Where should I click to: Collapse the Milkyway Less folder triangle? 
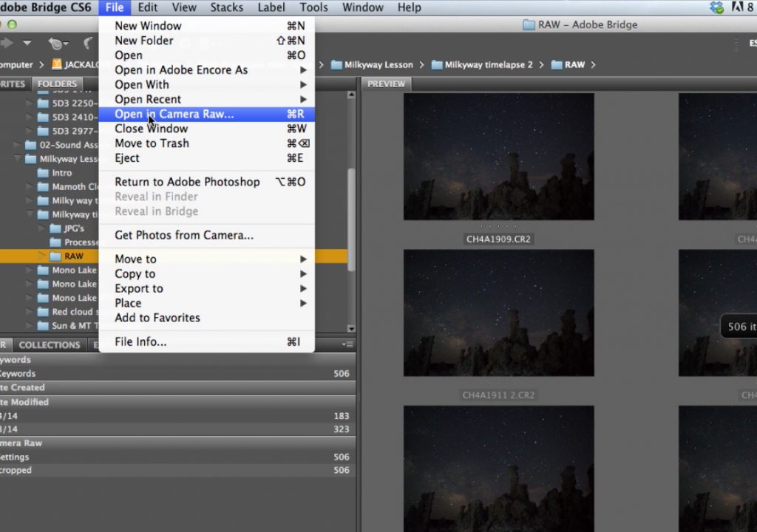coord(18,159)
